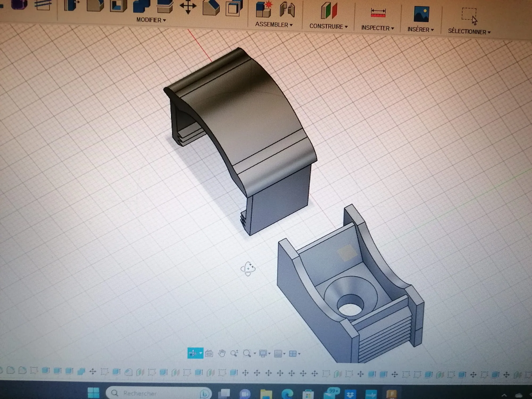
Task: Open the INSPECTER menu
Action: click(x=377, y=28)
